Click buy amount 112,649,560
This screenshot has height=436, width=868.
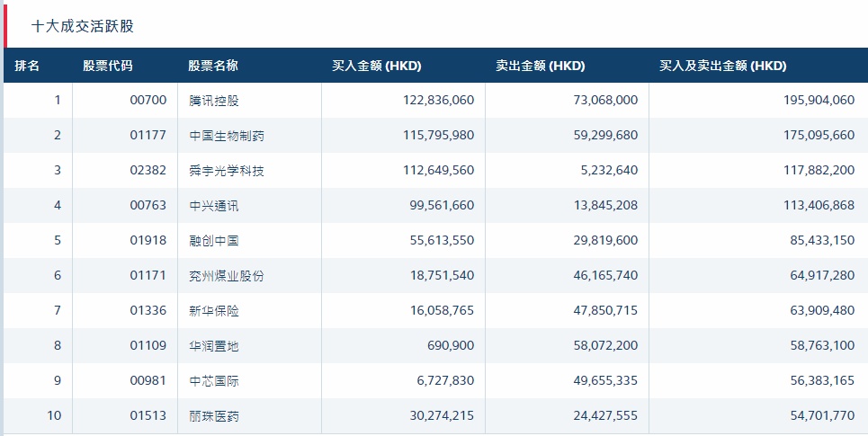click(438, 170)
